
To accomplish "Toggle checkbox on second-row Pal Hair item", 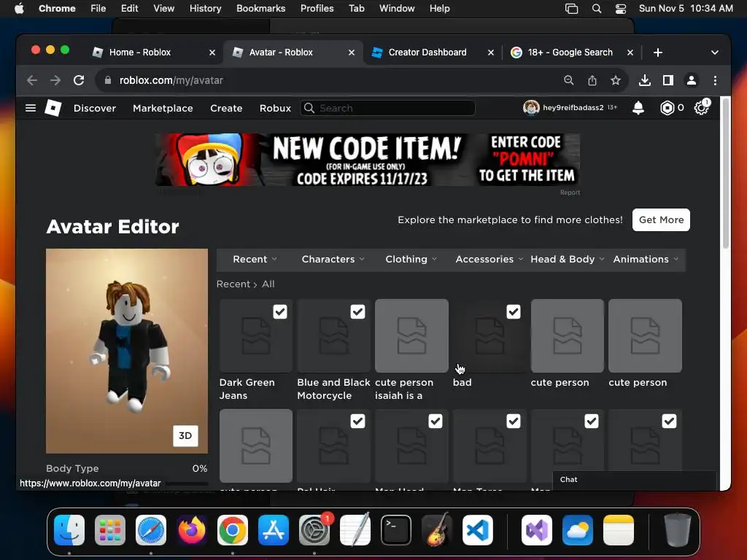I will click(x=357, y=421).
